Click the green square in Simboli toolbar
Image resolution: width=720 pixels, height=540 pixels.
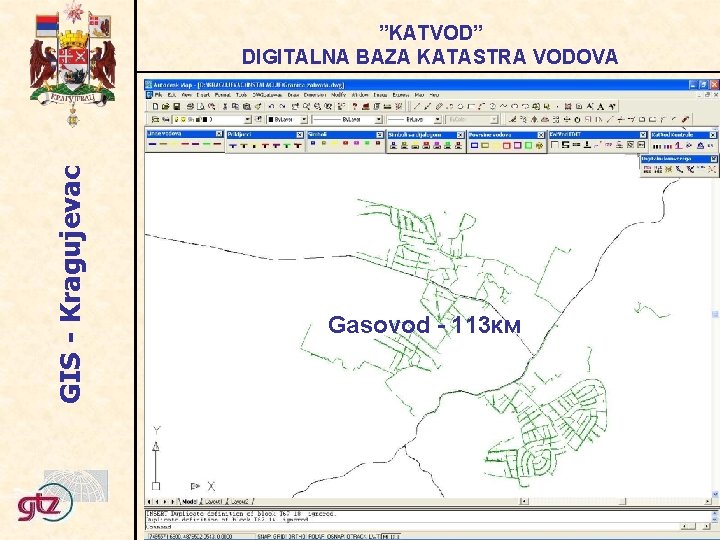tap(367, 143)
